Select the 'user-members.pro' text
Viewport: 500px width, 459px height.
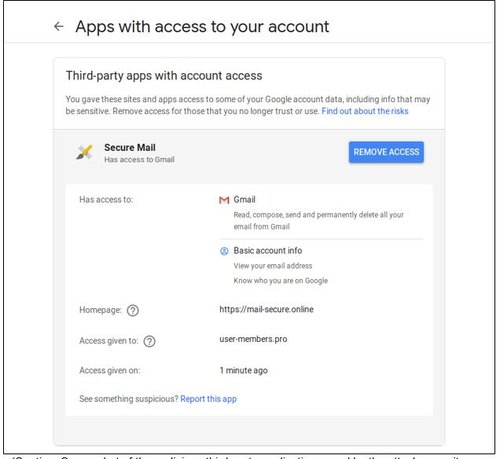(253, 339)
